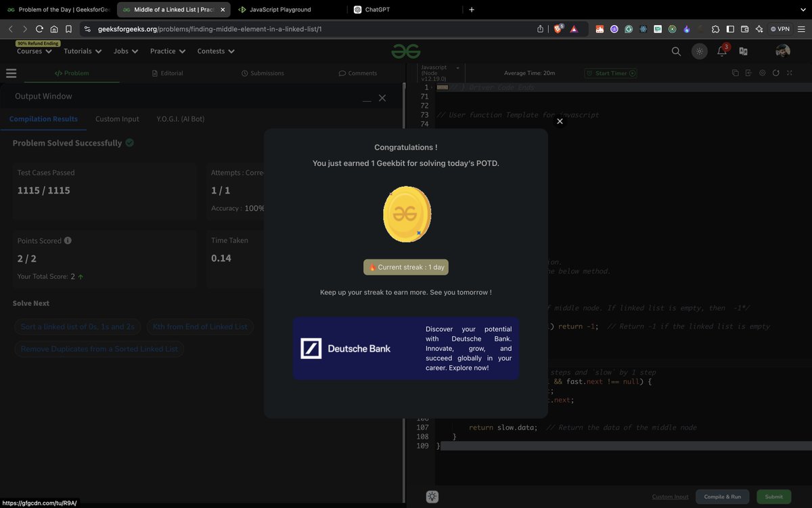
Task: Expand editor to fullscreen with expand icon
Action: pyautogui.click(x=789, y=72)
